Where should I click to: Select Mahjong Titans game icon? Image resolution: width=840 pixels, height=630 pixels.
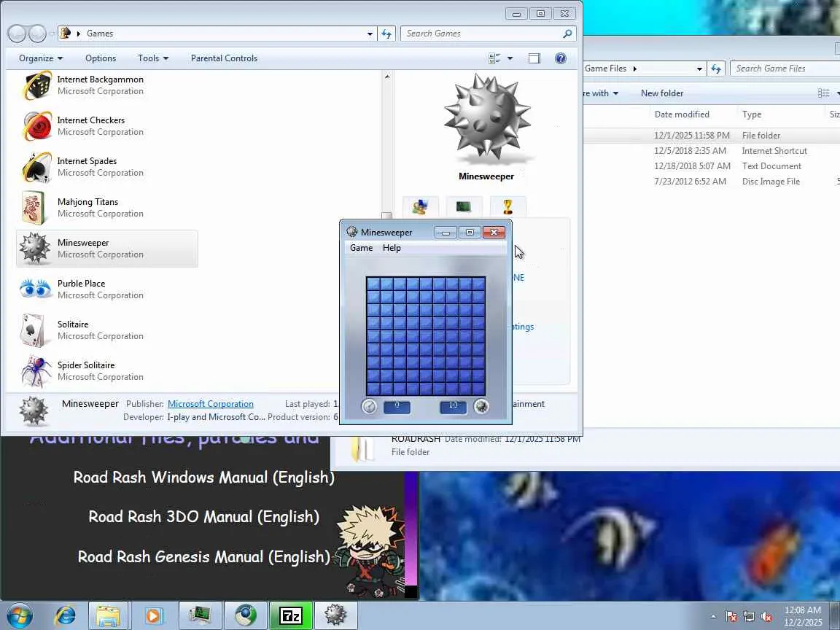[34, 207]
